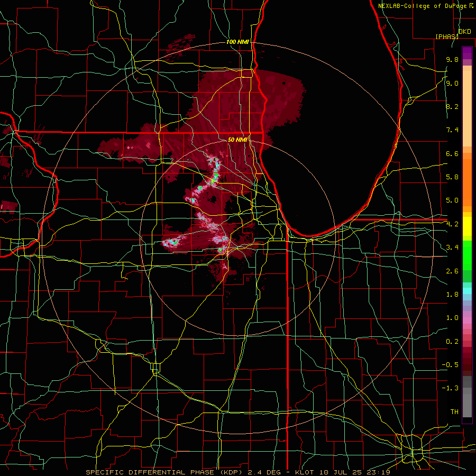Click the [PHAS] legend heading
476x476 pixels.
coord(447,36)
